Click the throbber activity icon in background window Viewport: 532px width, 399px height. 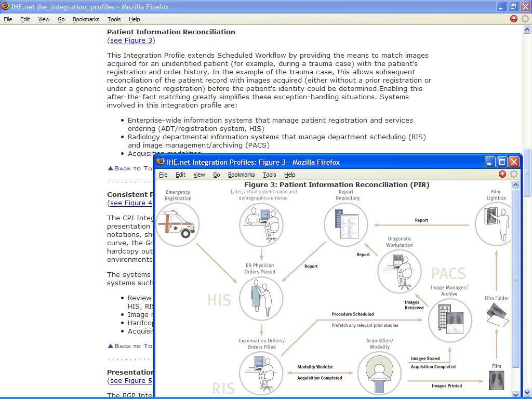point(525,19)
